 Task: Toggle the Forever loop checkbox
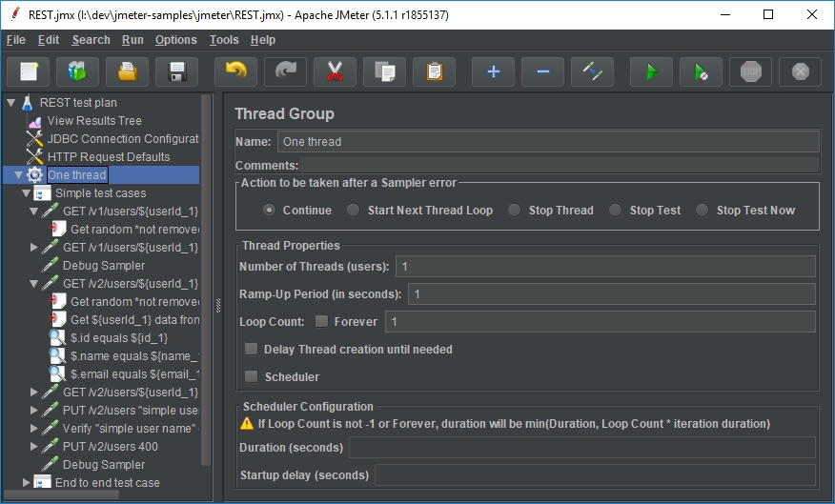click(x=321, y=321)
